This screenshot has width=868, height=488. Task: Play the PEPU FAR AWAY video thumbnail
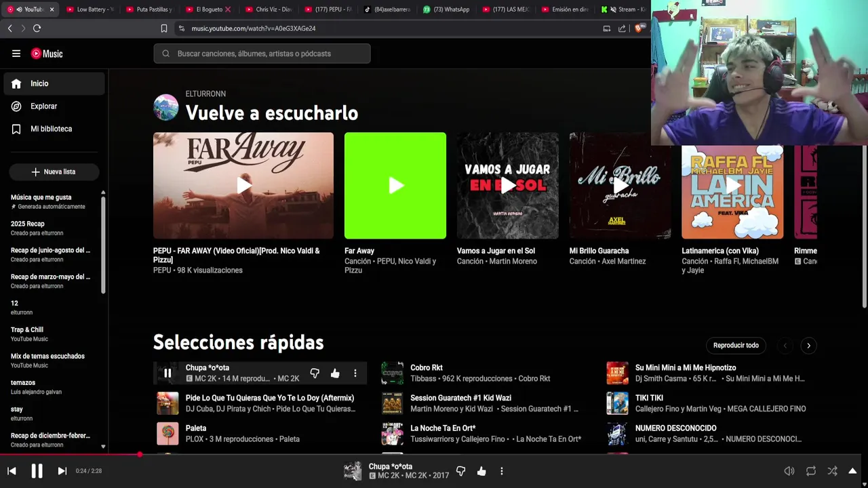pyautogui.click(x=243, y=185)
